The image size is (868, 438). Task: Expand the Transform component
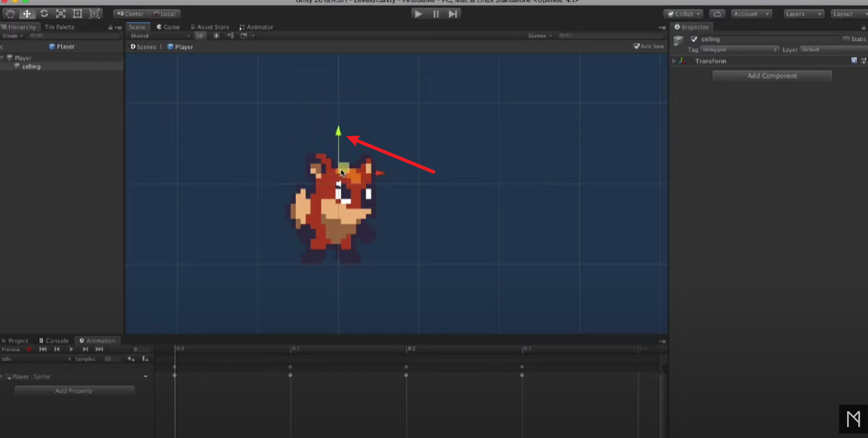(x=674, y=61)
